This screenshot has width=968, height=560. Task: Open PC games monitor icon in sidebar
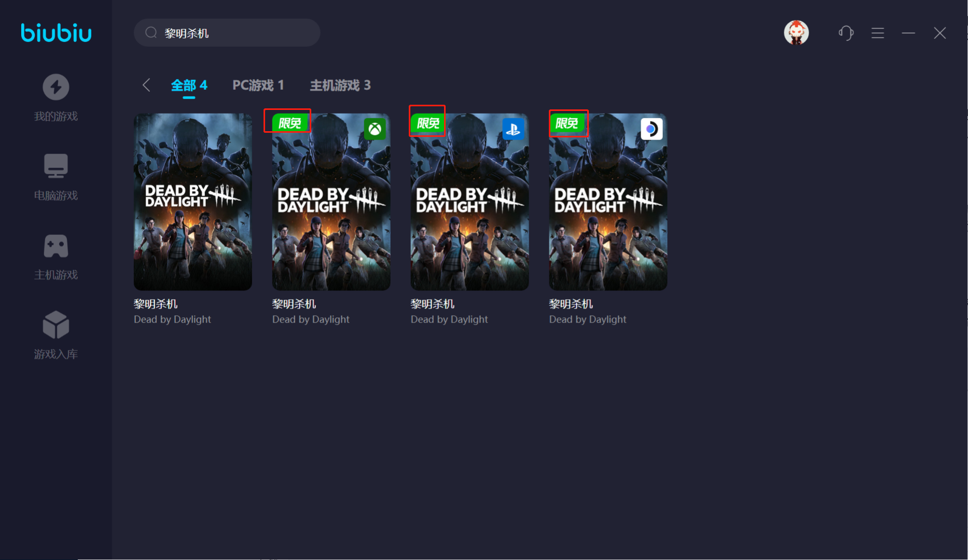(56, 166)
